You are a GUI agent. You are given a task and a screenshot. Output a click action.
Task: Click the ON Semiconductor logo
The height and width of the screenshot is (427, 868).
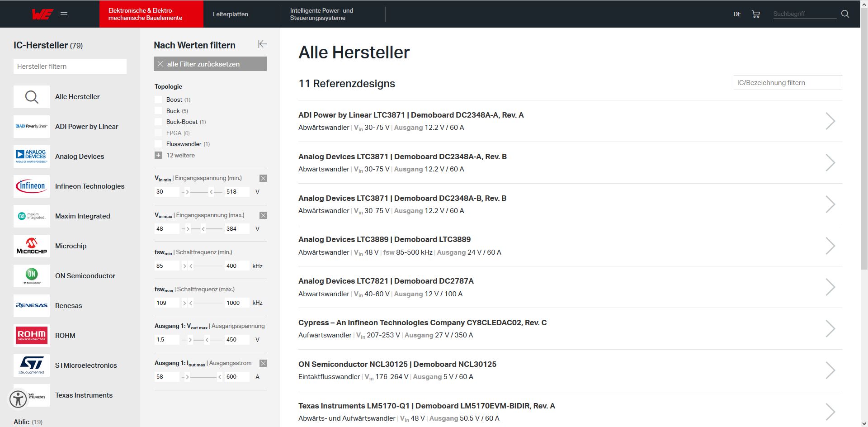[x=32, y=276]
